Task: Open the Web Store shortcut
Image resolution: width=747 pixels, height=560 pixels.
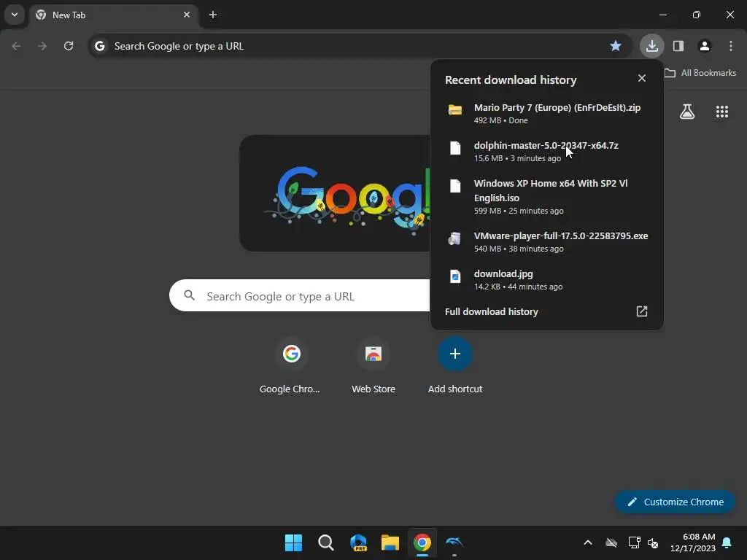Action: [x=373, y=366]
